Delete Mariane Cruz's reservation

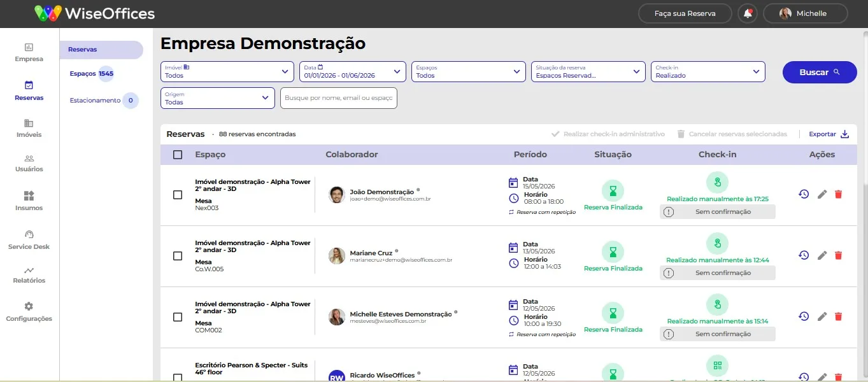click(x=838, y=255)
